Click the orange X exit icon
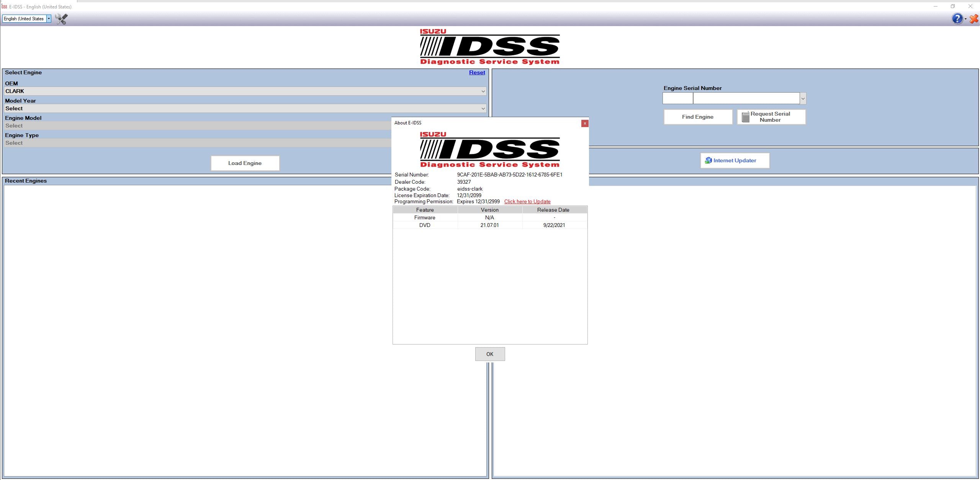This screenshot has width=980, height=480. (974, 19)
